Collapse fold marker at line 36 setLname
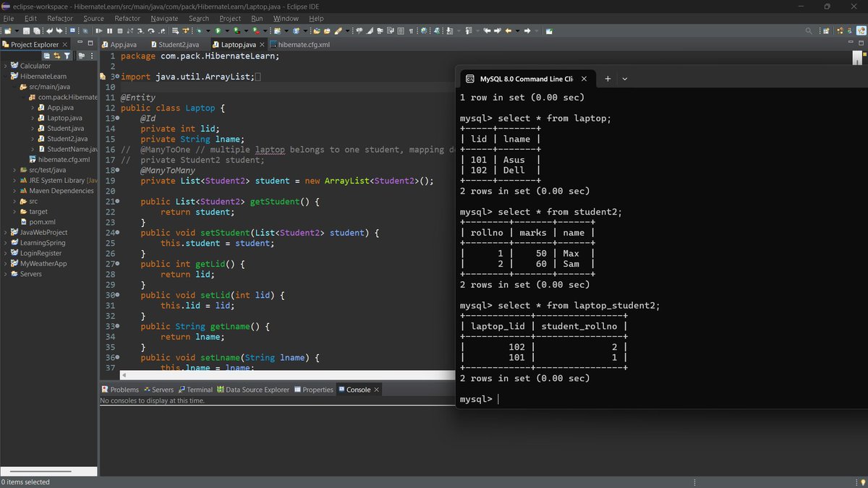This screenshot has width=868, height=488. (x=116, y=357)
